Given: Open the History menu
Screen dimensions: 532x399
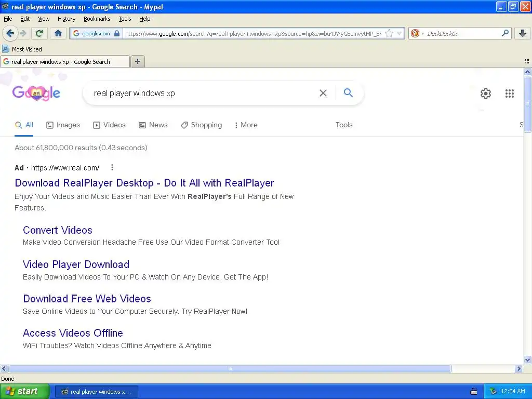Looking at the screenshot, I should coord(66,19).
